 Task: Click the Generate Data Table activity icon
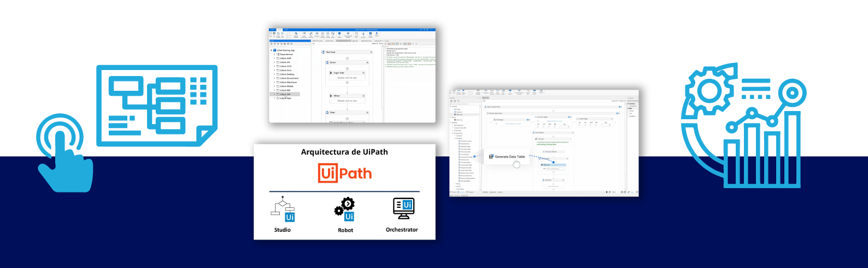tap(491, 157)
